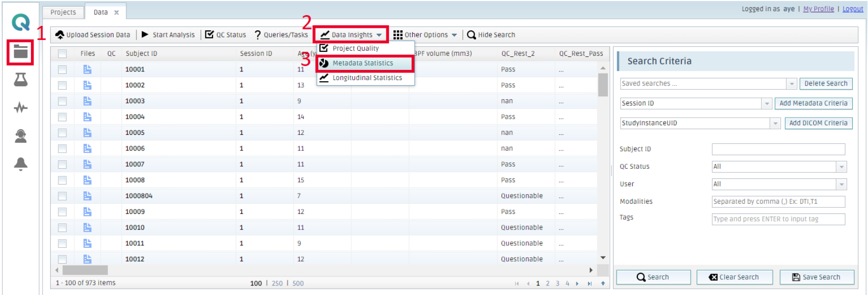Switch to the Projects tab
The image size is (868, 295).
point(63,12)
